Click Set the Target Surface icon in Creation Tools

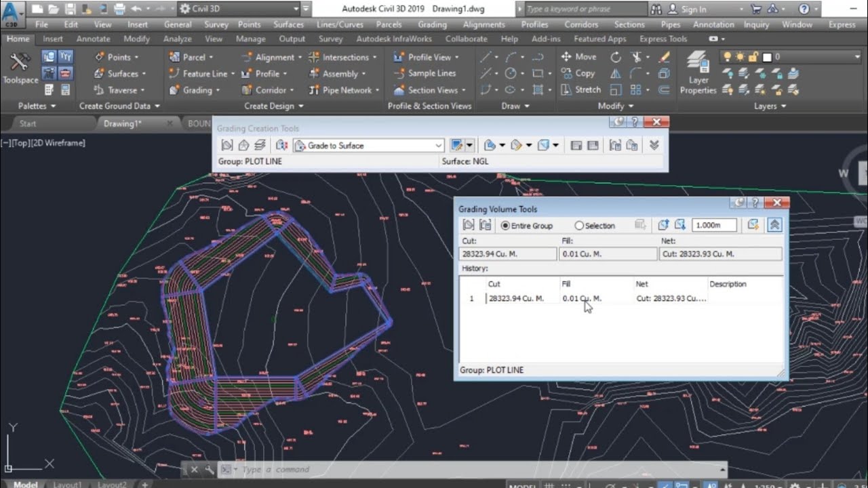[x=243, y=145]
